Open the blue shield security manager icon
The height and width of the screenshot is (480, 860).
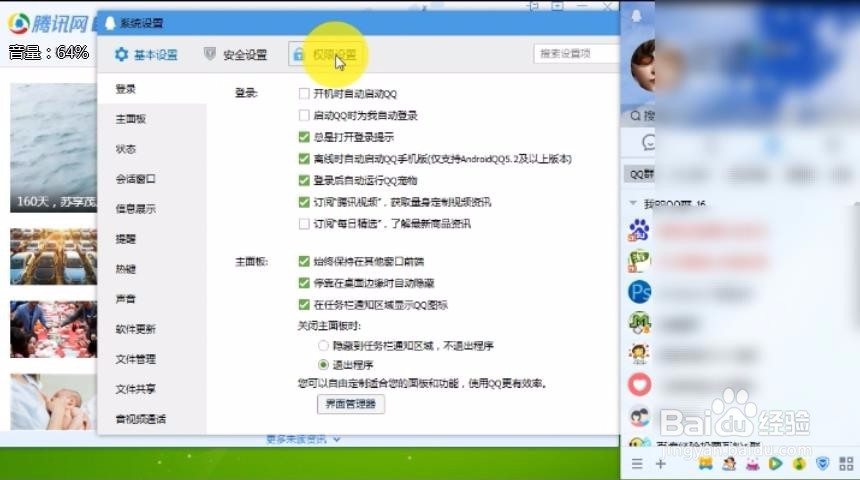click(822, 464)
